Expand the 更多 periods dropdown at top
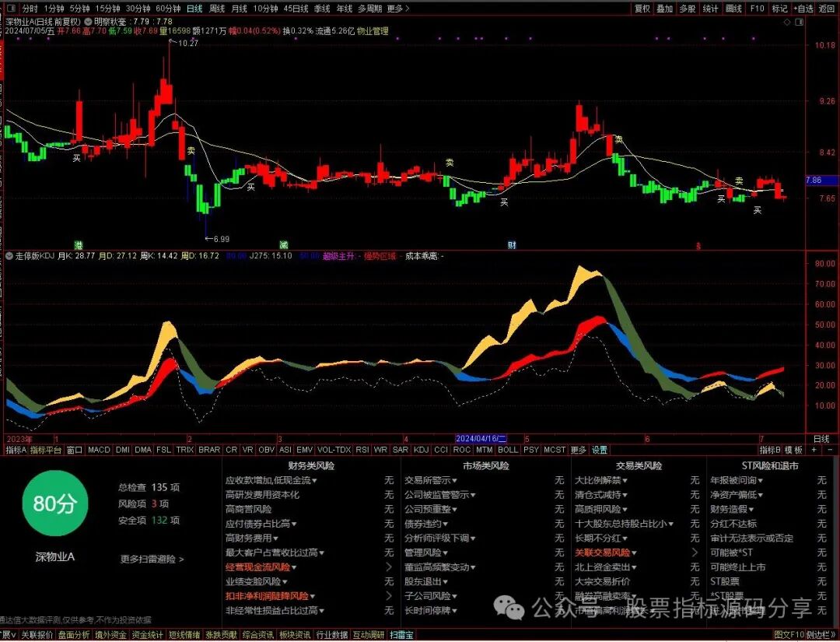840x642 pixels. coord(397,9)
